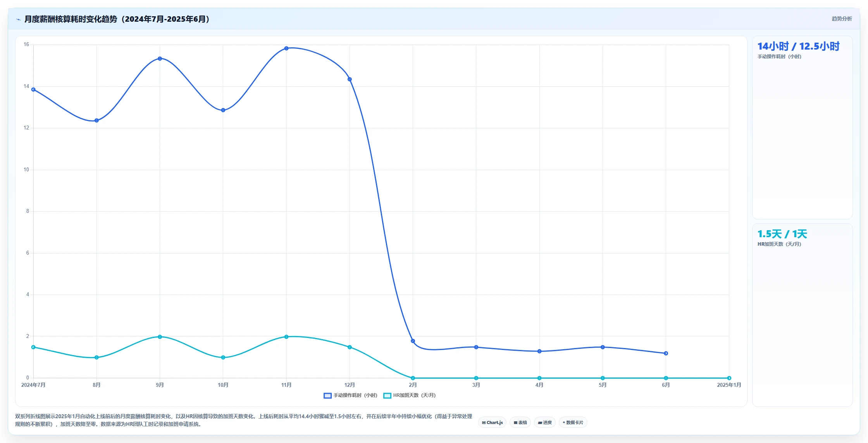
Task: Click the Chart.js tag chip
Action: pyautogui.click(x=492, y=422)
